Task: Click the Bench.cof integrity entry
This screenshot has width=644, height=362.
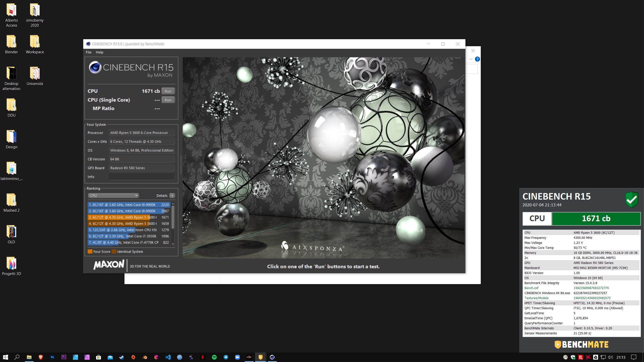Action: click(x=581, y=288)
